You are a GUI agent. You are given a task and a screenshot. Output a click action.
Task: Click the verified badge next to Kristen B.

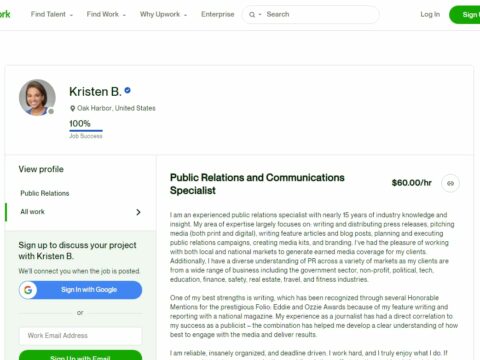(127, 90)
